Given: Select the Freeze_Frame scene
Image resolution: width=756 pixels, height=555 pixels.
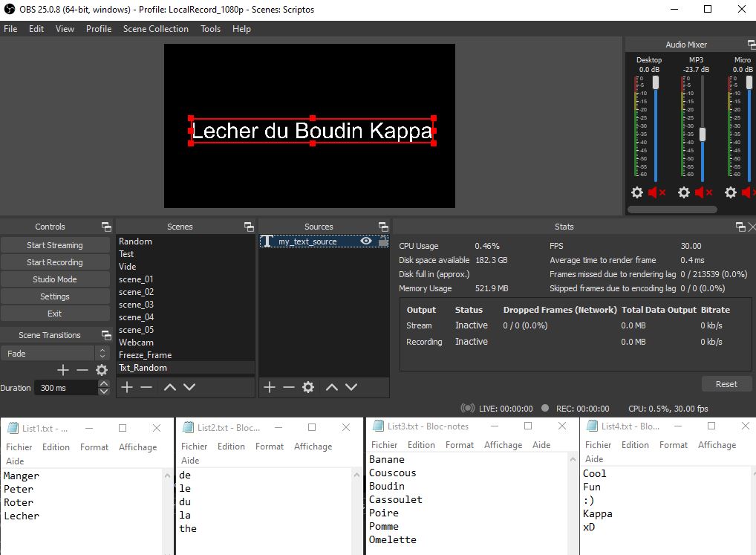Looking at the screenshot, I should 185,355.
